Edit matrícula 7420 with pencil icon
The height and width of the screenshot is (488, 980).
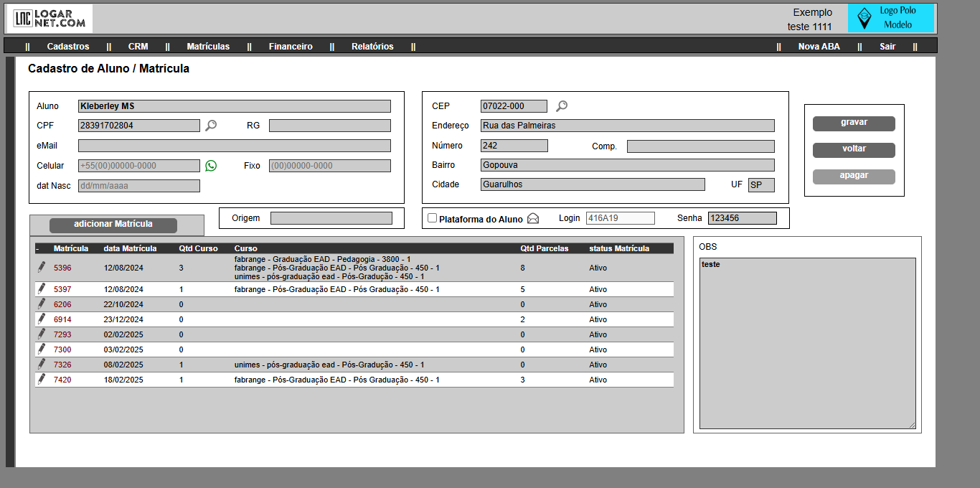tap(41, 379)
